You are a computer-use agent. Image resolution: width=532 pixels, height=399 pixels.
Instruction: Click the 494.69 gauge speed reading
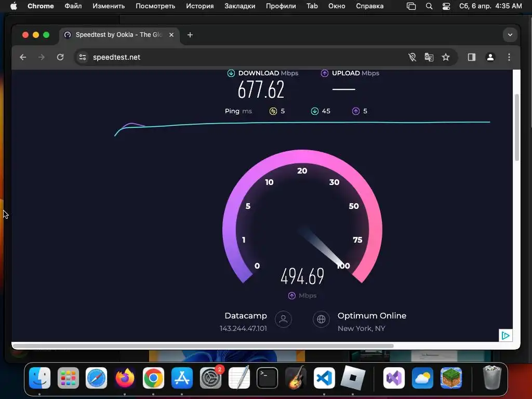click(302, 276)
